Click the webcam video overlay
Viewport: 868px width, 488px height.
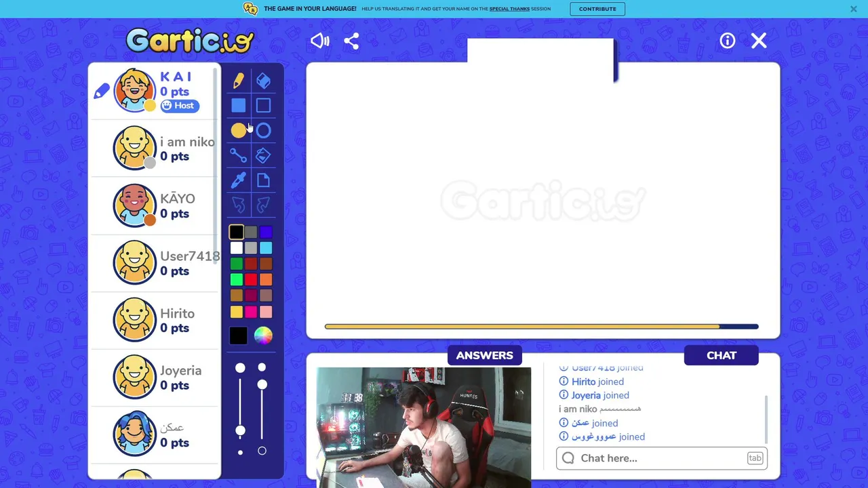pos(424,427)
